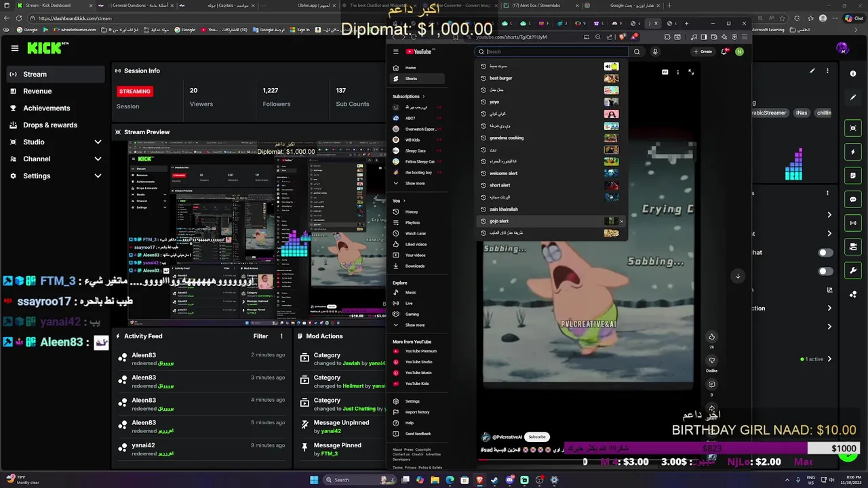Go to next Short with down arrow
The height and width of the screenshot is (488, 868).
738,276
